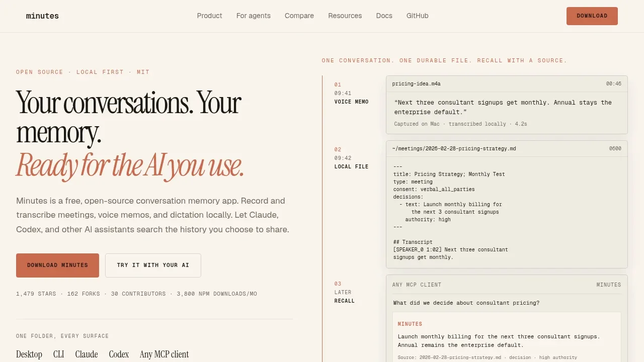
Task: Click the "OPEN SOURCE · LOCAL FIRST · MIT" tagline
Action: click(x=83, y=72)
